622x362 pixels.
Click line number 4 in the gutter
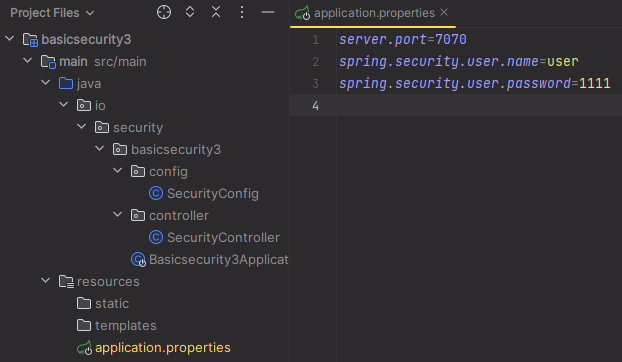point(315,105)
